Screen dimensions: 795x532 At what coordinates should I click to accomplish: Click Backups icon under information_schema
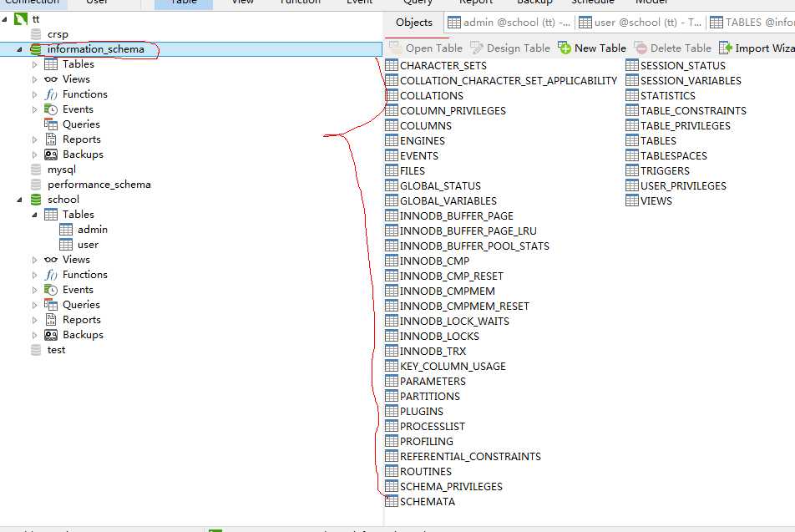51,155
